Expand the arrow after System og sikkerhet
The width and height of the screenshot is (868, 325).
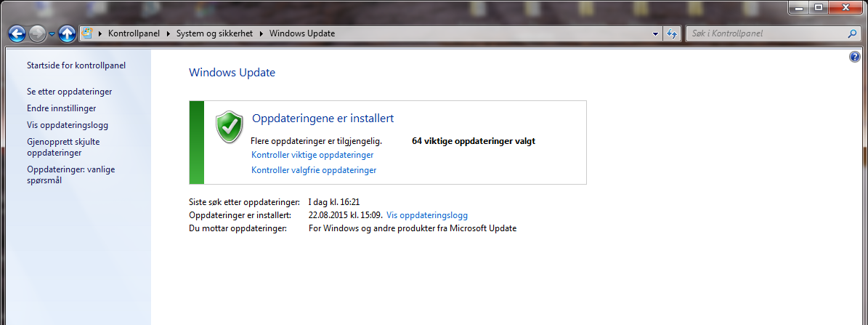[x=261, y=33]
